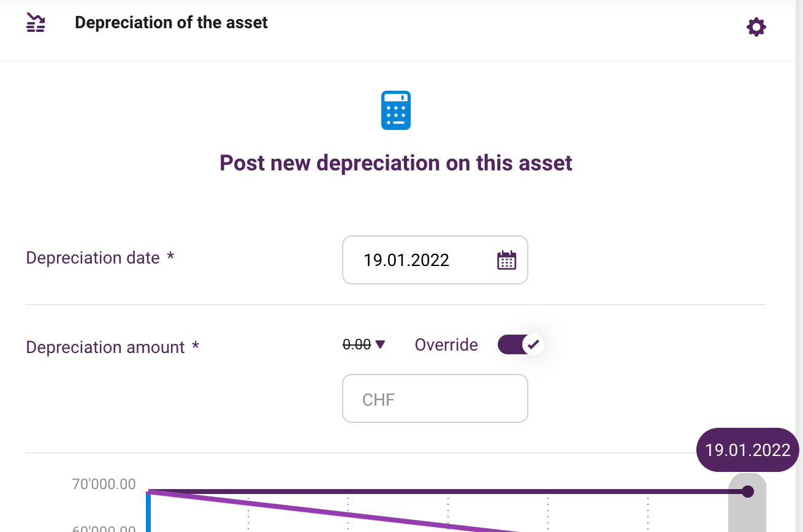Screen dimensions: 803x532
Task: Toggle the Override switch off
Action: (x=520, y=344)
